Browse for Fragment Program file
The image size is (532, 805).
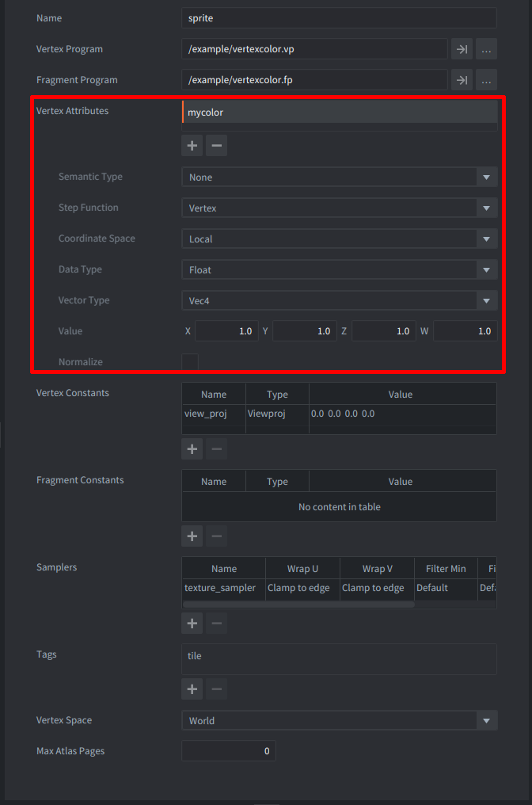pos(486,80)
